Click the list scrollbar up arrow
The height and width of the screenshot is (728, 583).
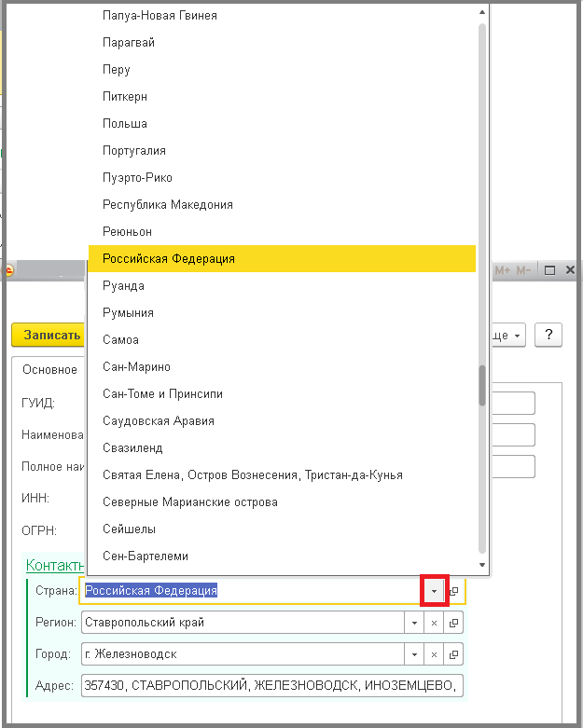[x=482, y=12]
